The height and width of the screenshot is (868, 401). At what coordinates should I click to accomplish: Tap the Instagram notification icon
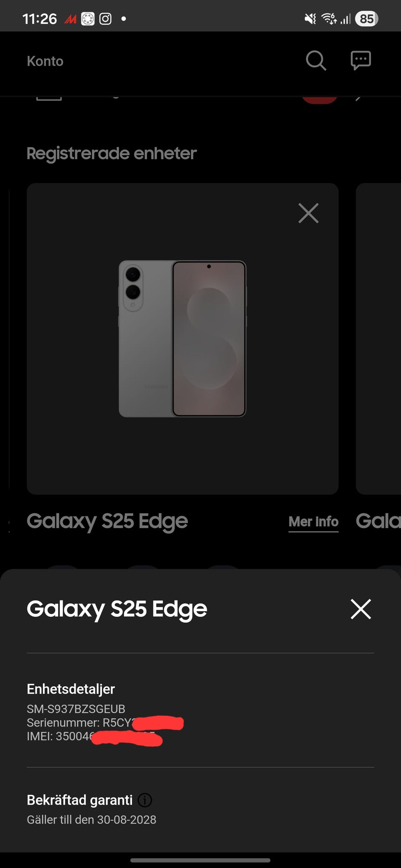(x=105, y=19)
